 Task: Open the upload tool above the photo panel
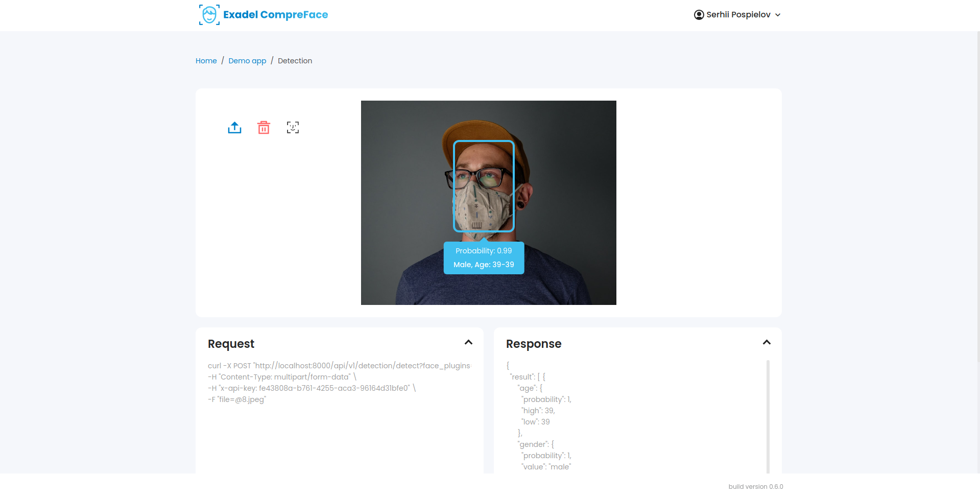[234, 127]
